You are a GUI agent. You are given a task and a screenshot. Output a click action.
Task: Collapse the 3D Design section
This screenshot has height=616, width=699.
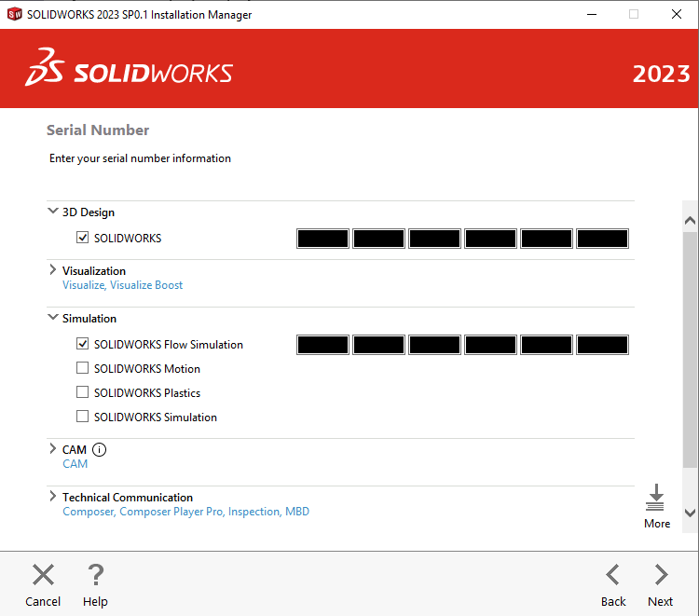[x=53, y=212]
